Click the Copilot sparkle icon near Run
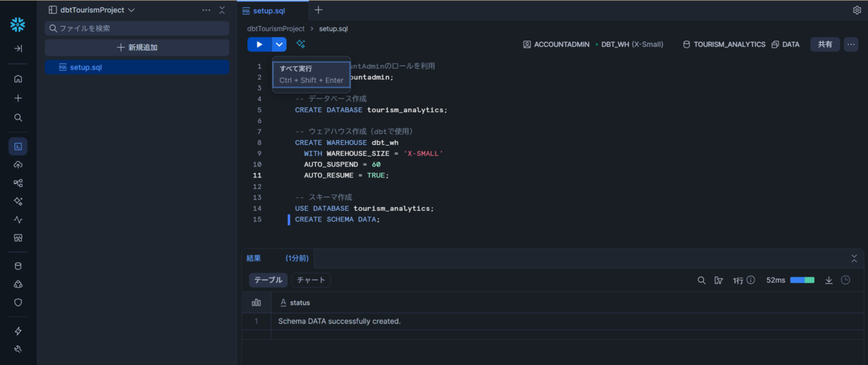This screenshot has width=868, height=365. (300, 44)
